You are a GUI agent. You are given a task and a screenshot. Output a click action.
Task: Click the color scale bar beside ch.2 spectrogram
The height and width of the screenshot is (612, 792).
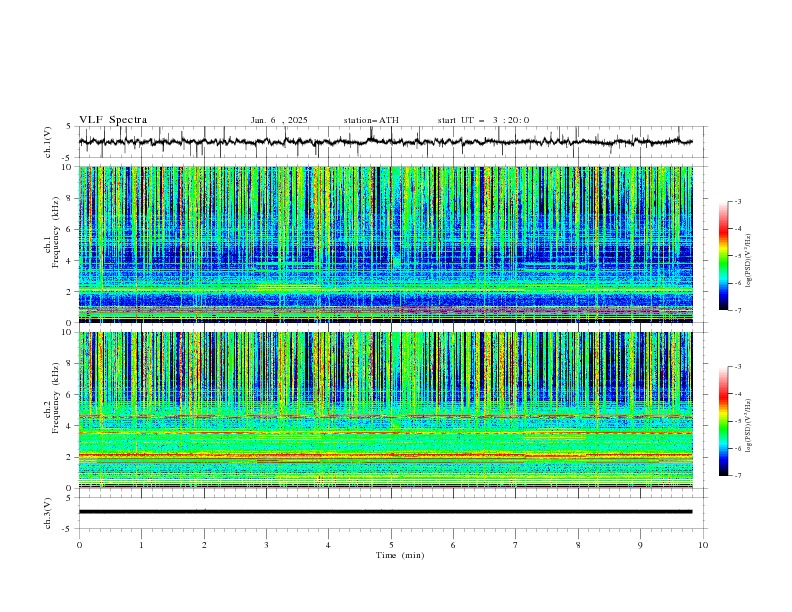coord(723,421)
